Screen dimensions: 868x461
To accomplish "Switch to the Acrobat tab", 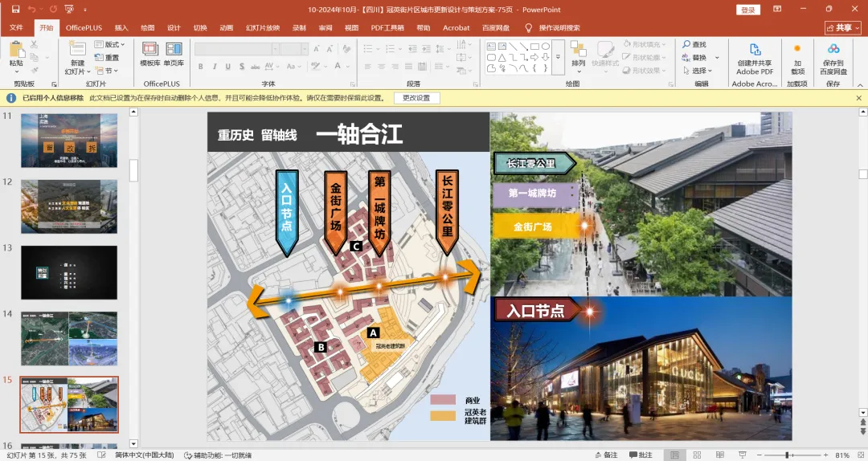I will click(x=457, y=27).
